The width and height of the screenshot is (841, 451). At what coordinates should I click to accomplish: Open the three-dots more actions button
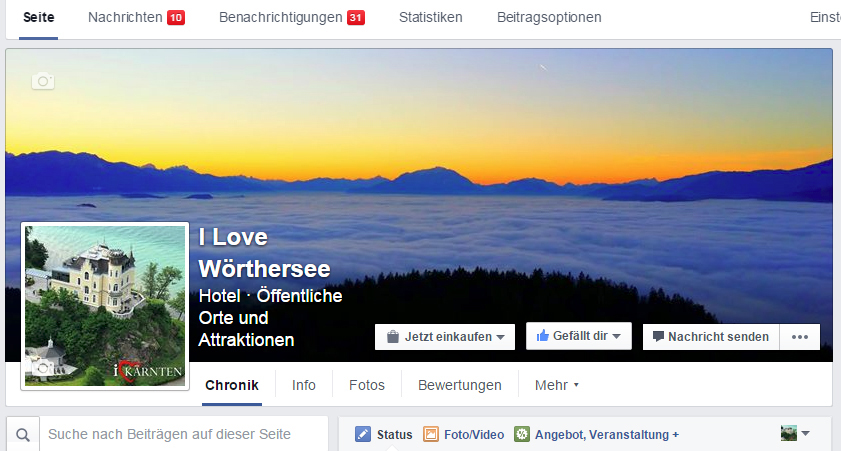click(x=800, y=337)
